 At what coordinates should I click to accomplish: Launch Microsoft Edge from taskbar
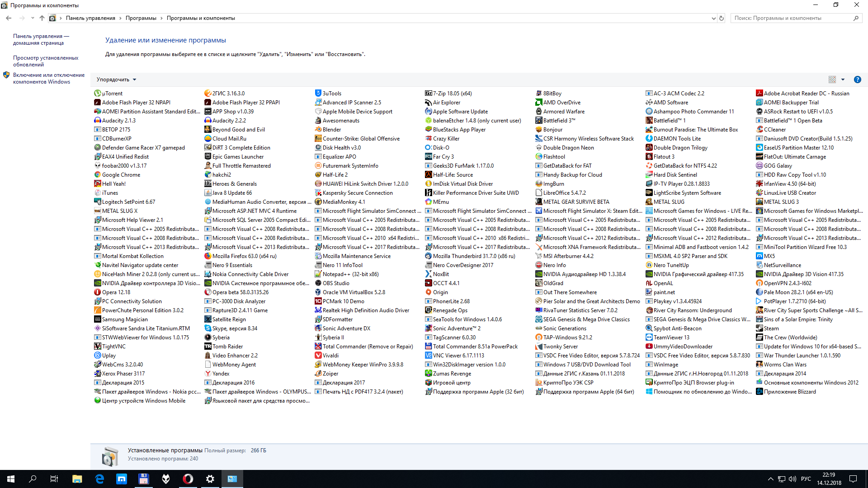pyautogui.click(x=99, y=479)
